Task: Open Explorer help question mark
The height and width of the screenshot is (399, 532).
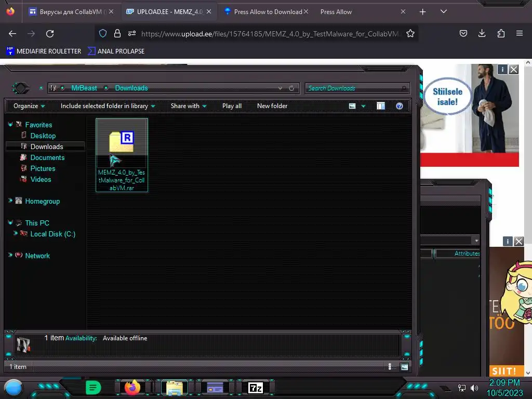Action: tap(400, 106)
